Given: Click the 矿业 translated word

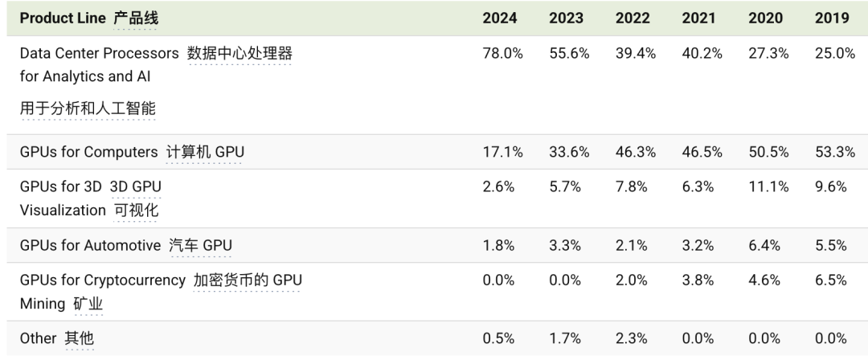Looking at the screenshot, I should [x=88, y=304].
